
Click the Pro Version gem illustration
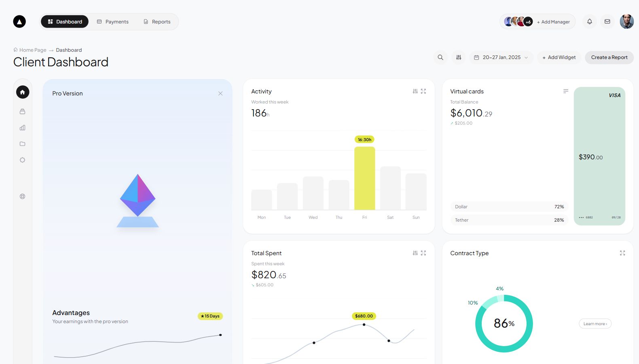click(138, 201)
